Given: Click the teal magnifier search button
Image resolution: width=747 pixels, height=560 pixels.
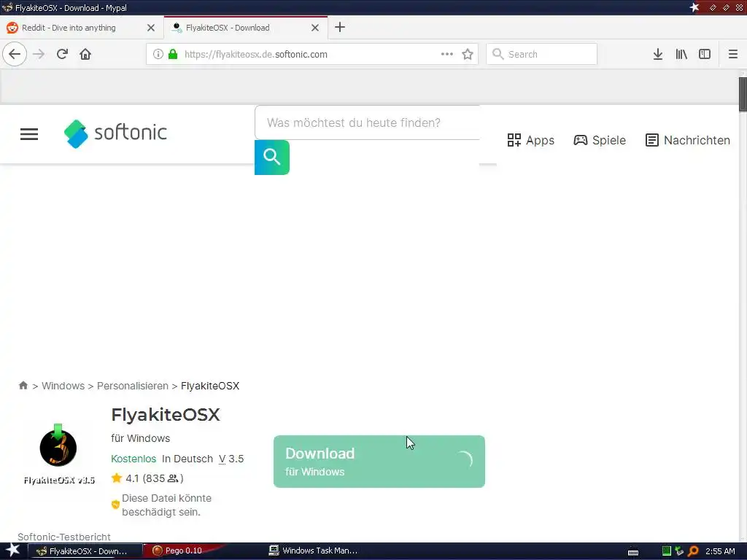Looking at the screenshot, I should click(x=272, y=157).
